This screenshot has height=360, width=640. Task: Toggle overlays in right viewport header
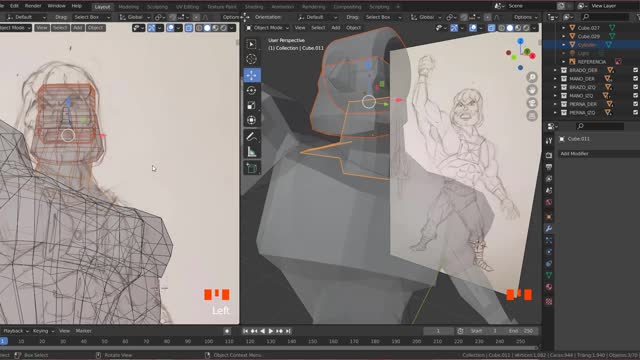(x=473, y=28)
